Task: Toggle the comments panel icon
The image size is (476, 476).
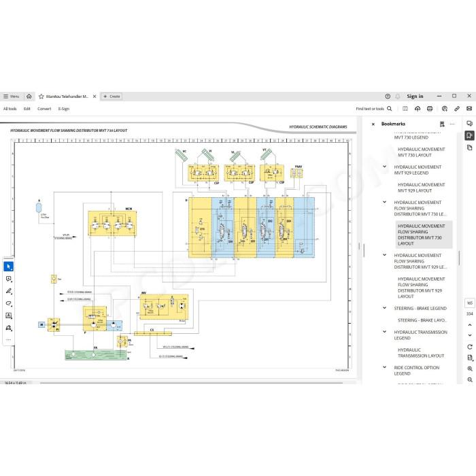Action: coord(469,124)
